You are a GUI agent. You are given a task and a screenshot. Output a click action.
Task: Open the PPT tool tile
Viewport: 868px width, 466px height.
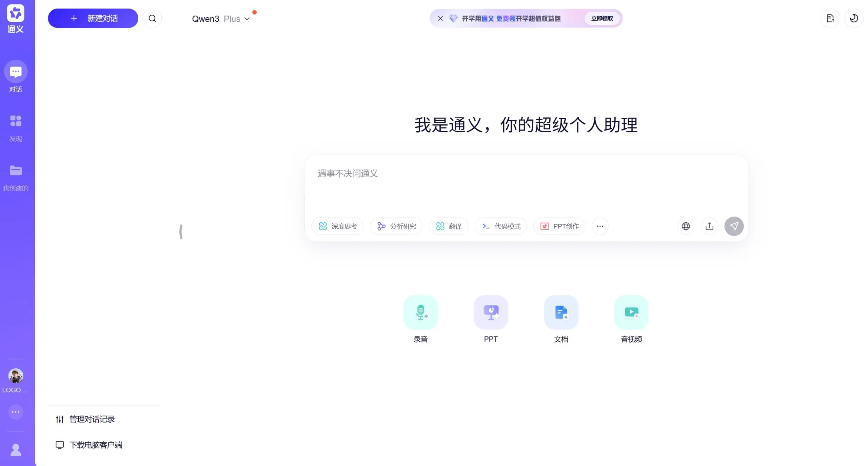pyautogui.click(x=491, y=319)
